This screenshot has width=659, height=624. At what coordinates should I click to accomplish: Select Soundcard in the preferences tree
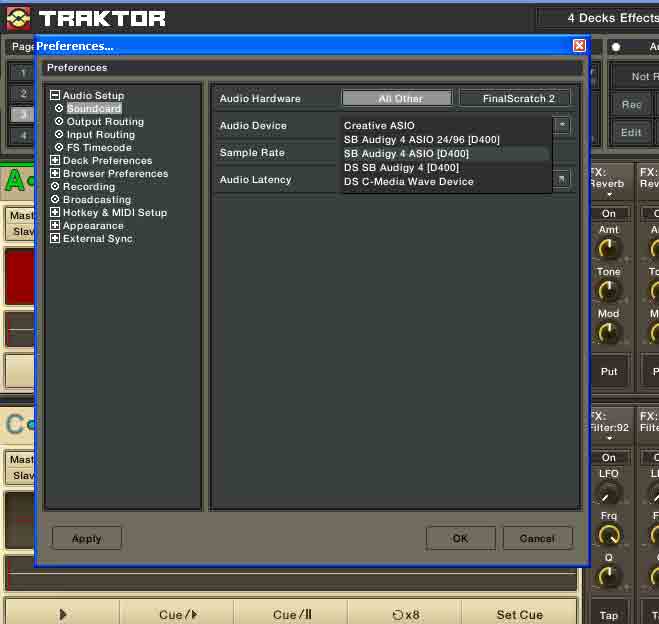(x=94, y=108)
